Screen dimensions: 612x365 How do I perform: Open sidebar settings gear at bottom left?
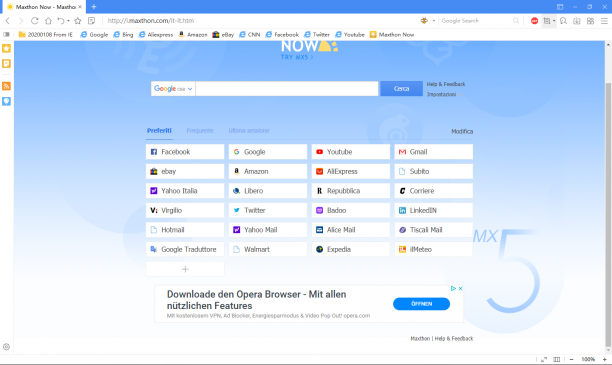[x=6, y=347]
